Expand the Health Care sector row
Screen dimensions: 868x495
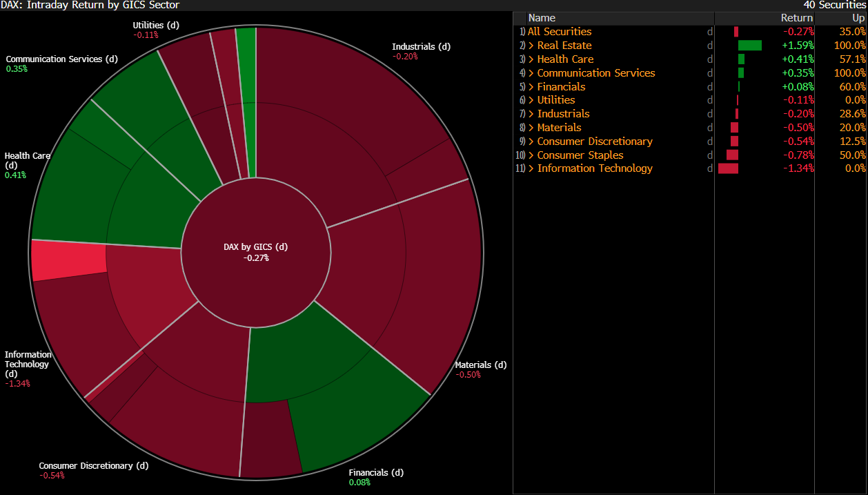click(531, 59)
